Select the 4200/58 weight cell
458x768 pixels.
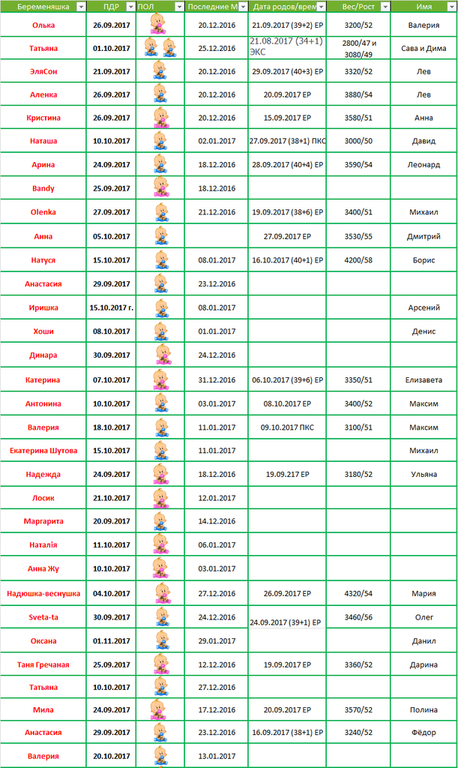[358, 260]
